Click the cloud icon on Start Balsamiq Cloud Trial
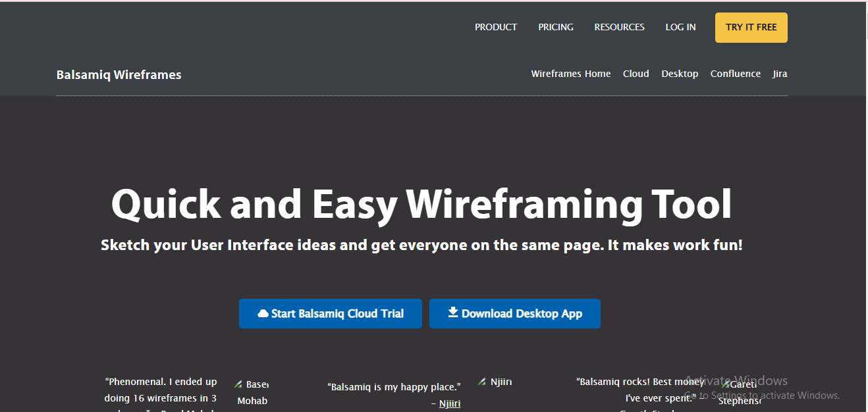This screenshot has width=868, height=412. pos(262,313)
